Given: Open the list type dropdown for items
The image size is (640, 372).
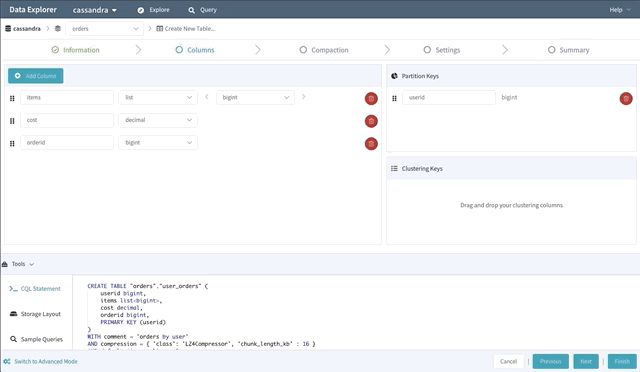Looking at the screenshot, I should pyautogui.click(x=158, y=98).
